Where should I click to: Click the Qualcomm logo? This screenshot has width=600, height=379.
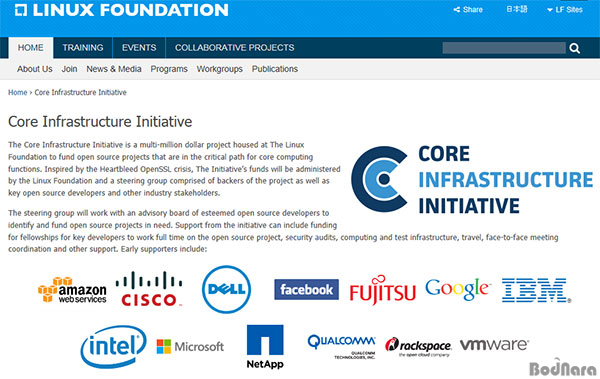pyautogui.click(x=341, y=346)
